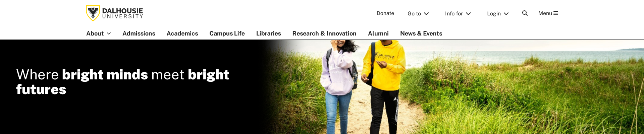Image resolution: width=644 pixels, height=134 pixels.
Task: Click the chevron beside Go to
Action: pos(426,14)
